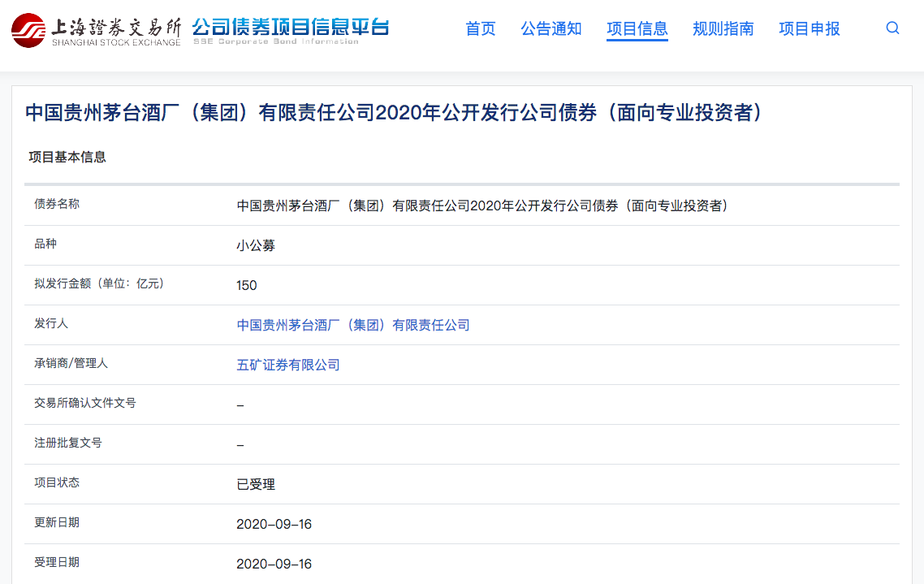Open the 公告通知 menu item
The height and width of the screenshot is (584, 924).
[551, 28]
